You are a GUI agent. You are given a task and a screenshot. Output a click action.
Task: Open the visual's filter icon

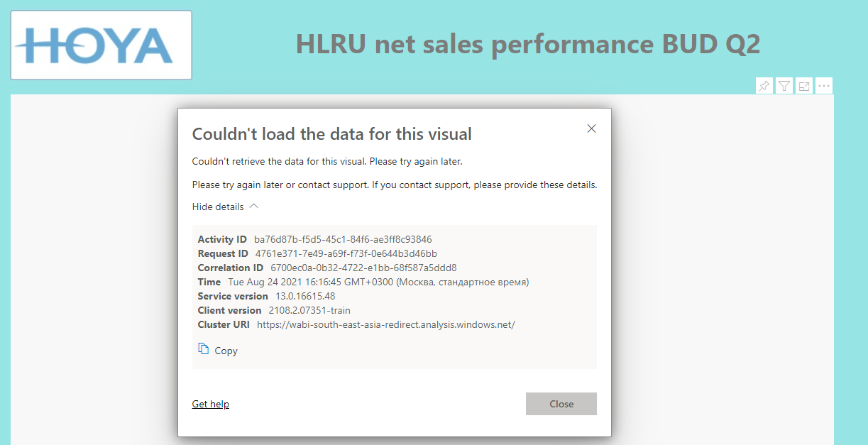[x=784, y=86]
